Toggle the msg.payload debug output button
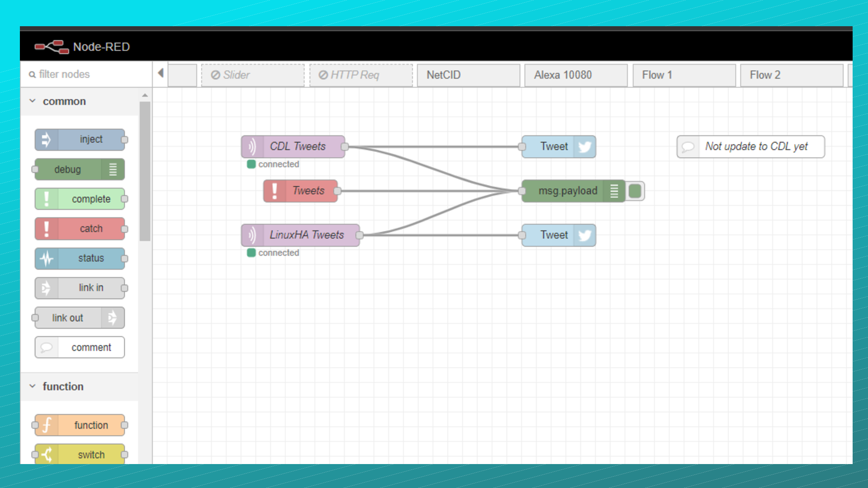The image size is (868, 488). (635, 191)
